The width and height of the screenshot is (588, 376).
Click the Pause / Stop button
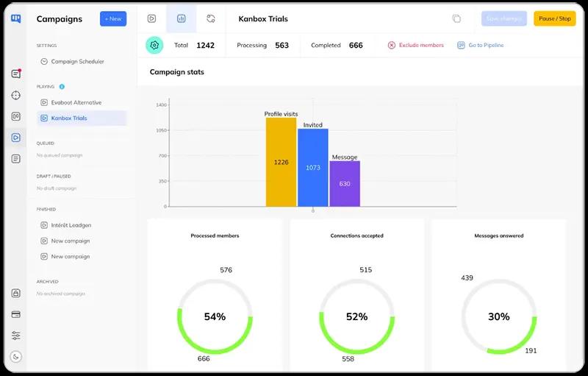(555, 18)
